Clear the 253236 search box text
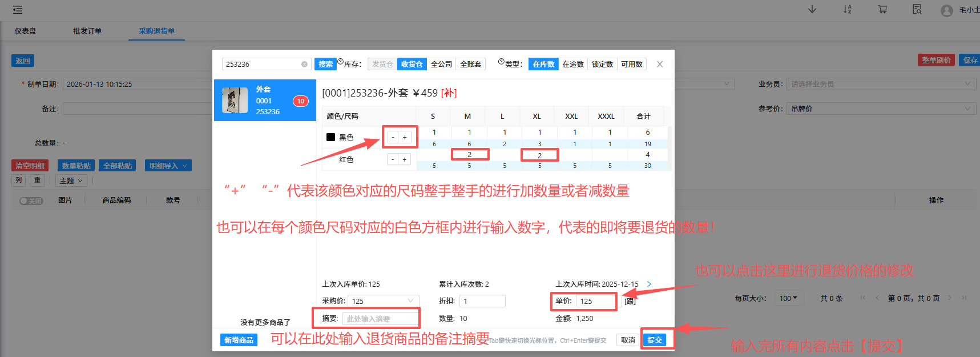Viewport: 980px width, 357px height. pyautogui.click(x=304, y=64)
